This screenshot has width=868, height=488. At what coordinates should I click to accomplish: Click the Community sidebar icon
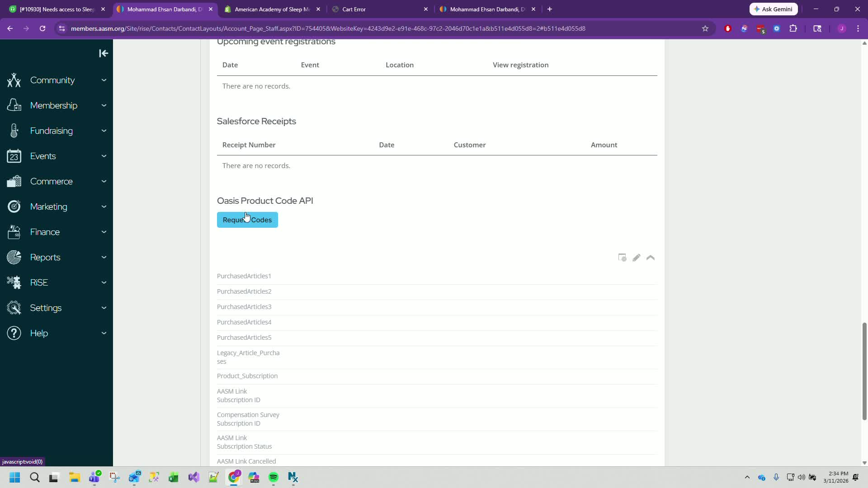(x=14, y=80)
